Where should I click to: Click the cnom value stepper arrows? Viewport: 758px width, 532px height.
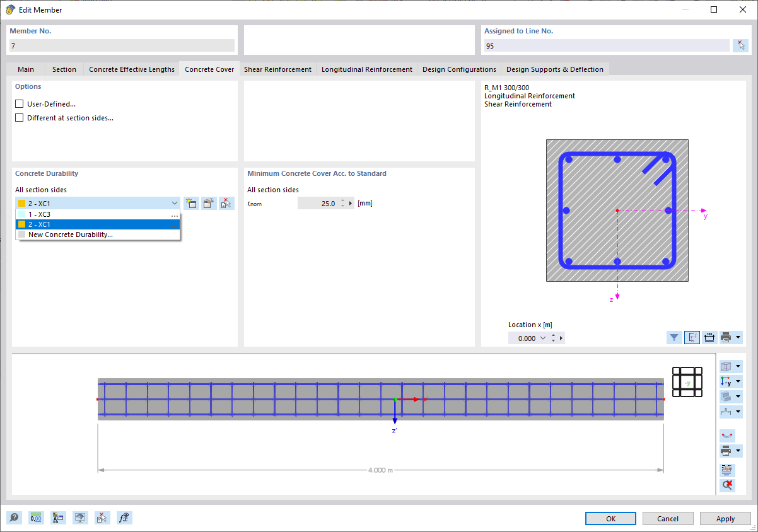pyautogui.click(x=342, y=204)
